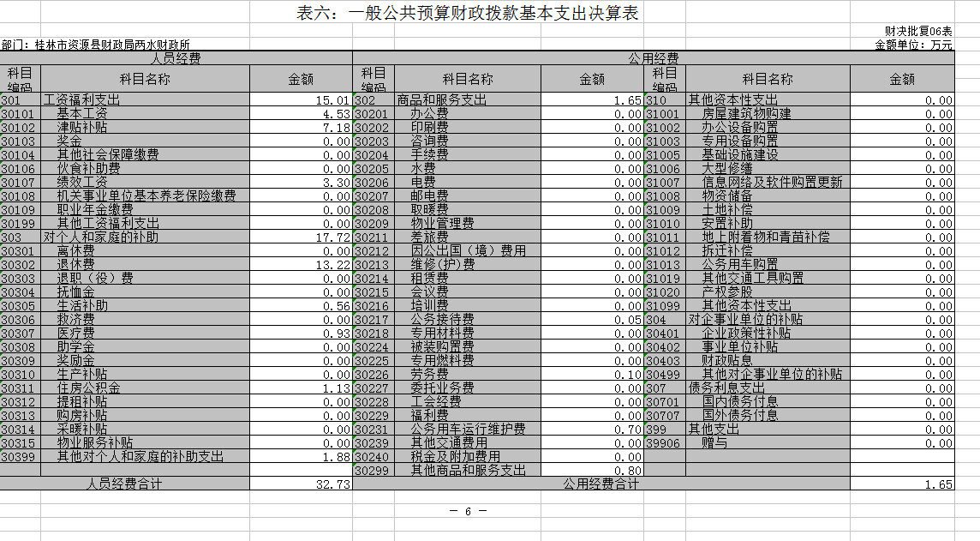Select the 公用经费合计 label cell
980x541 pixels.
click(x=601, y=484)
